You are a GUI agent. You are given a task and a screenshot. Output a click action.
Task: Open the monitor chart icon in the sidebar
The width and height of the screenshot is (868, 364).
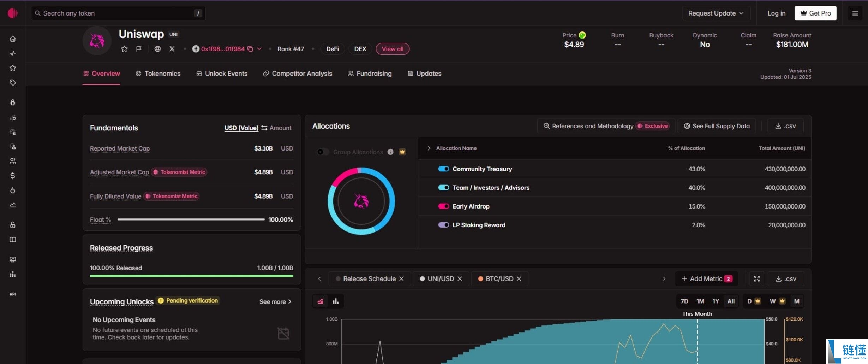point(13,259)
